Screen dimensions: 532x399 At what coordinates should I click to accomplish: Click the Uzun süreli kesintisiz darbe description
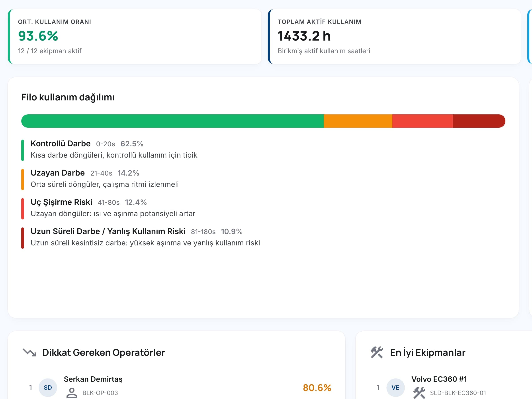145,243
